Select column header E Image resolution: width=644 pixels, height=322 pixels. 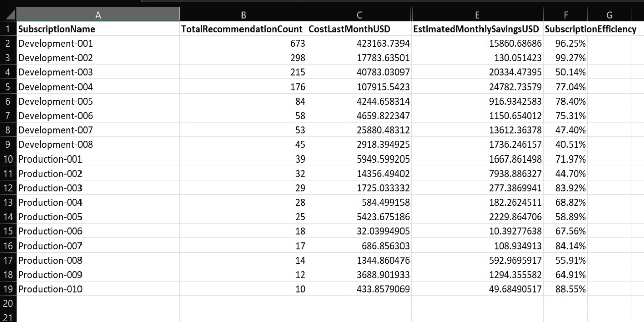476,14
